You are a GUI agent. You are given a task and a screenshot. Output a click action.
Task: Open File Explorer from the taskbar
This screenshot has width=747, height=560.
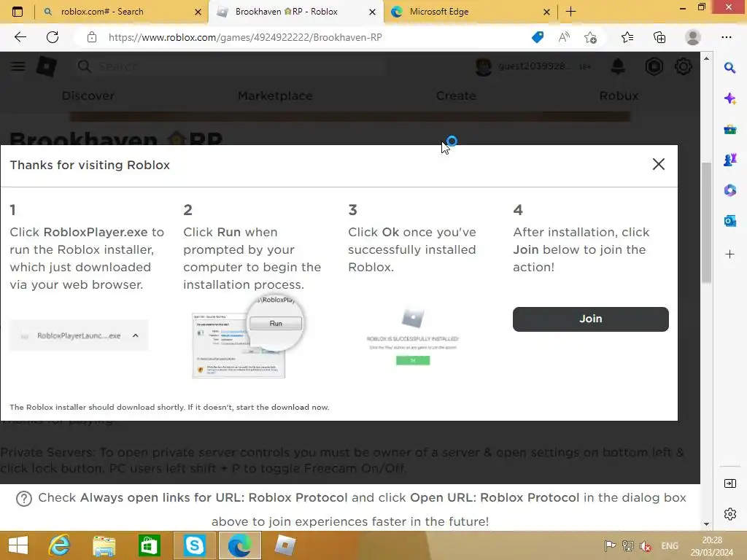104,545
